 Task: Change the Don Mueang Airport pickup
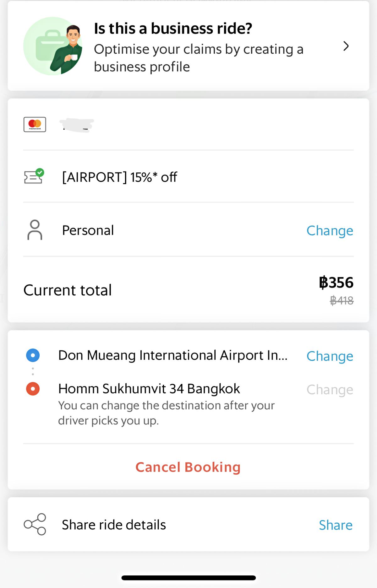(330, 356)
